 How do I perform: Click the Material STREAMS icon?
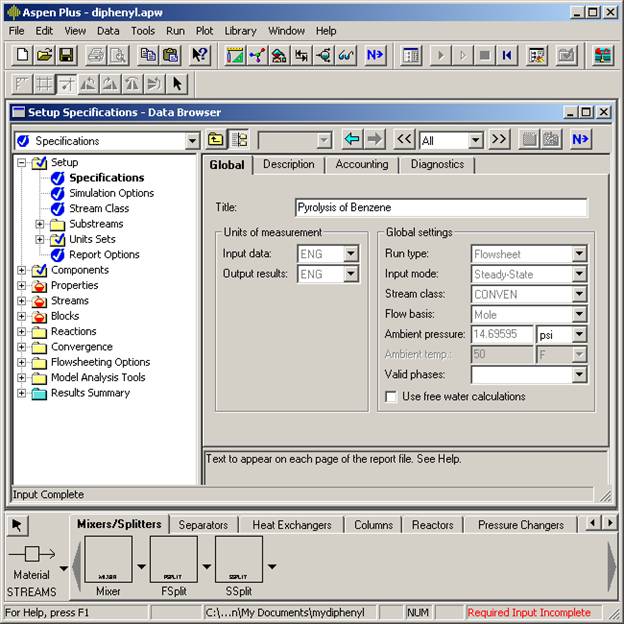(32, 555)
